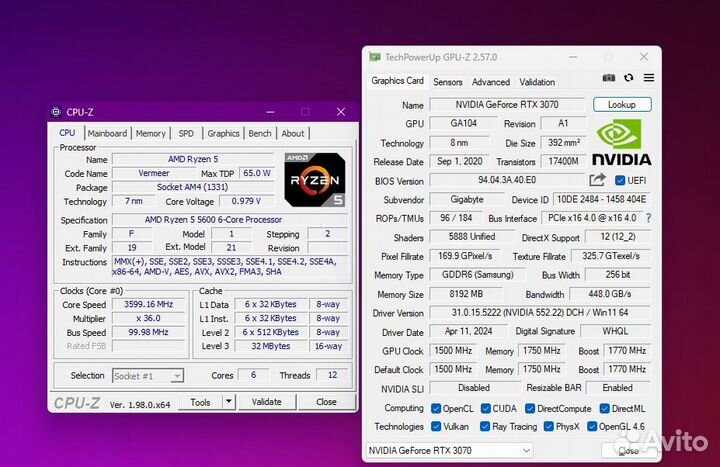Select the CPU tab in CPU-Z
Image resolution: width=720 pixels, height=467 pixels.
tap(67, 133)
